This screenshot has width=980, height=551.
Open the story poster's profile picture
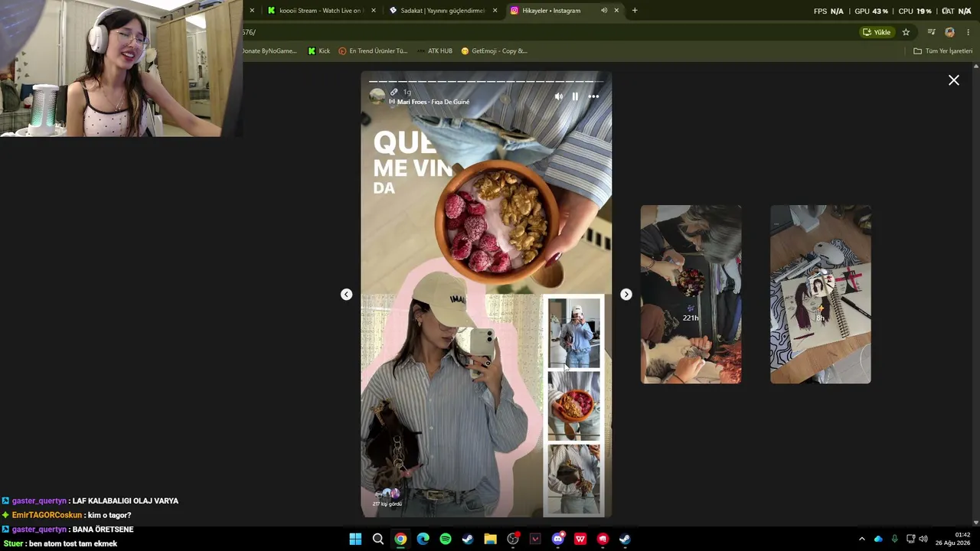[x=377, y=96]
